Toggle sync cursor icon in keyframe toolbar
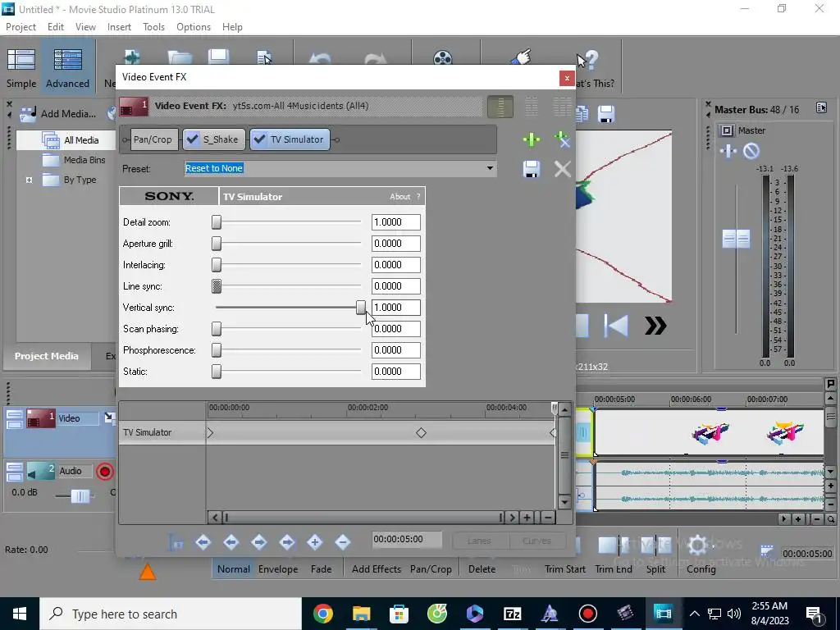This screenshot has height=630, width=840. 176,542
